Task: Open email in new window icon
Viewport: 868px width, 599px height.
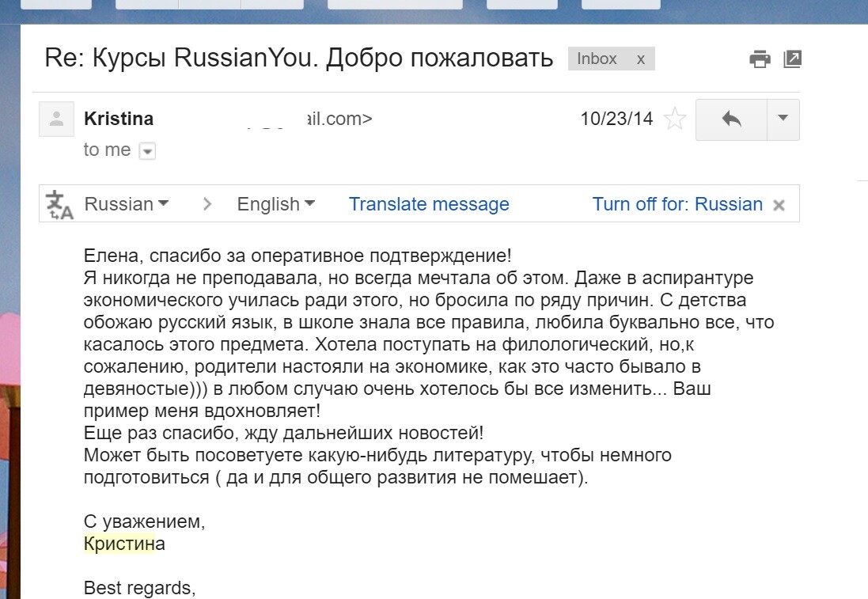Action: (x=792, y=59)
